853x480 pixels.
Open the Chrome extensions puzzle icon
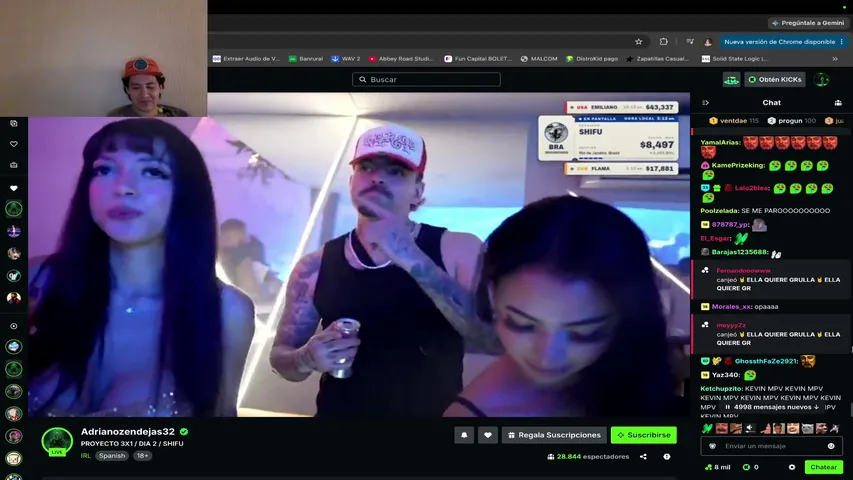point(664,42)
